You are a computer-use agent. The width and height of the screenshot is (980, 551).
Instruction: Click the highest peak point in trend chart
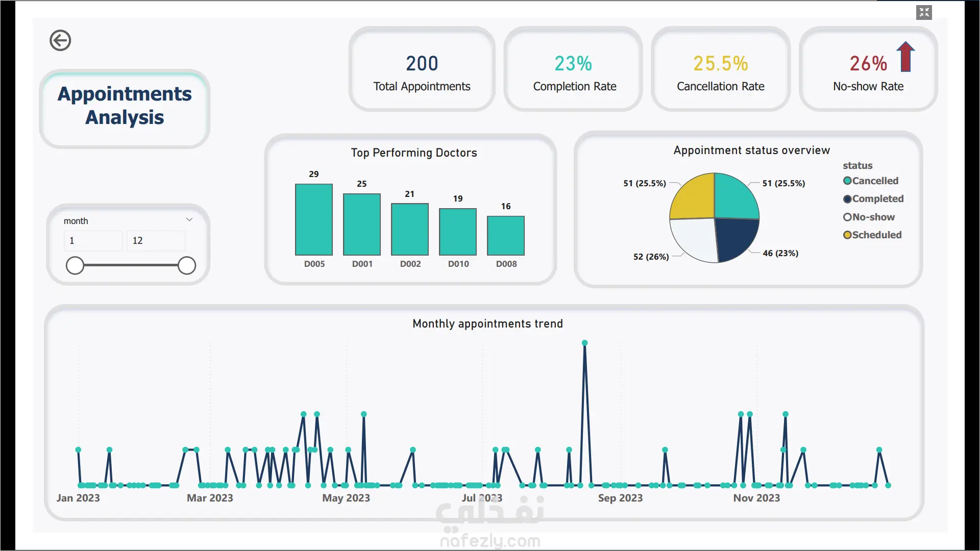coord(585,343)
